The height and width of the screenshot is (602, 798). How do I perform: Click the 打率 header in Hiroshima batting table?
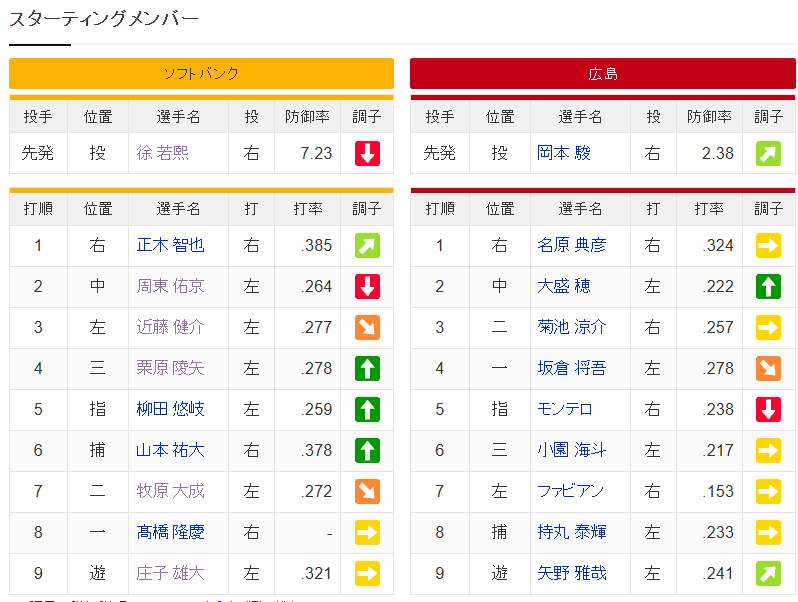tap(709, 209)
